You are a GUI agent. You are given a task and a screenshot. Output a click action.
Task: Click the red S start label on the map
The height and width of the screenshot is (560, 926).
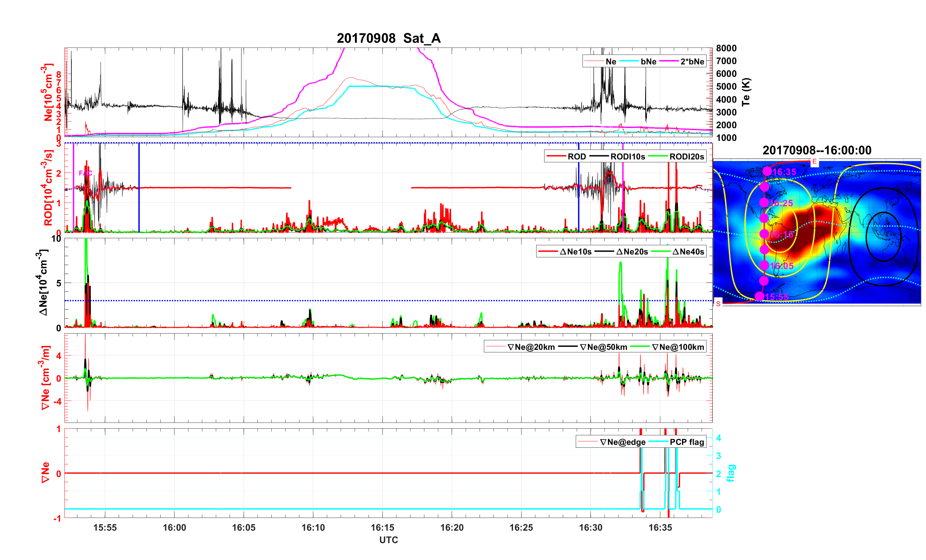[x=718, y=304]
